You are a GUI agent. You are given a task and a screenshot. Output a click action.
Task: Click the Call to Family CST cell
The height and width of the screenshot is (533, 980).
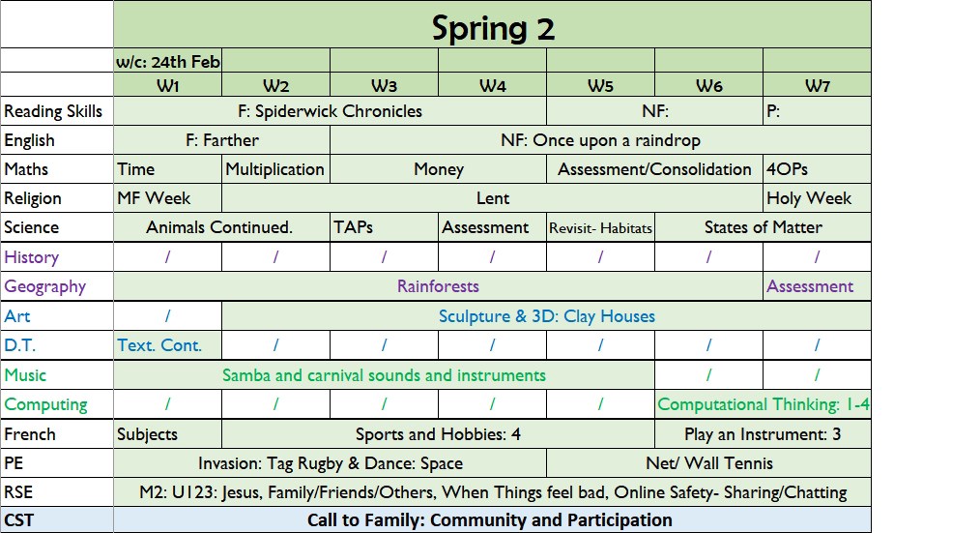point(492,519)
